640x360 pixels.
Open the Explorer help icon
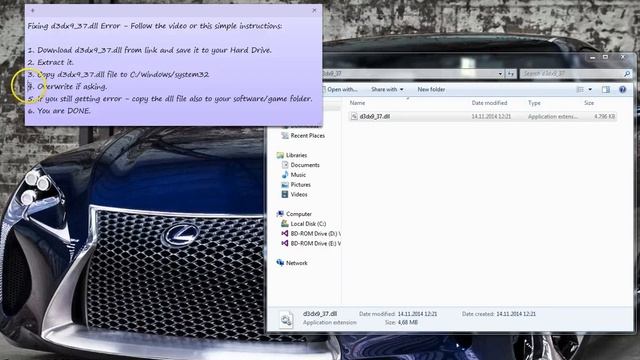coord(622,89)
